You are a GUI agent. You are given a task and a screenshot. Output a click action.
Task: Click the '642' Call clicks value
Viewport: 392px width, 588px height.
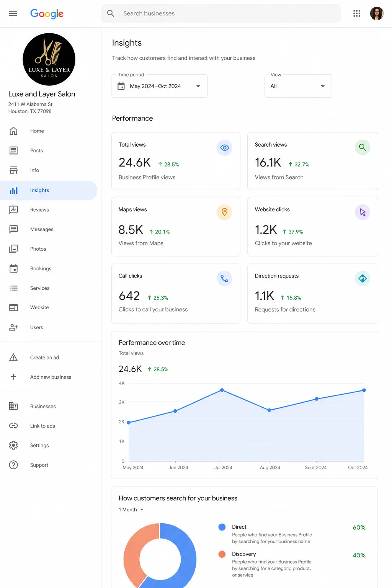[x=129, y=296]
